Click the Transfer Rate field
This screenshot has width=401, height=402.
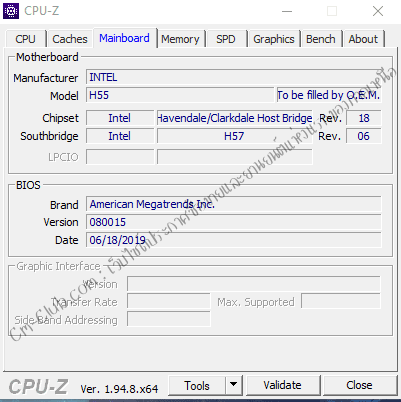(x=169, y=302)
